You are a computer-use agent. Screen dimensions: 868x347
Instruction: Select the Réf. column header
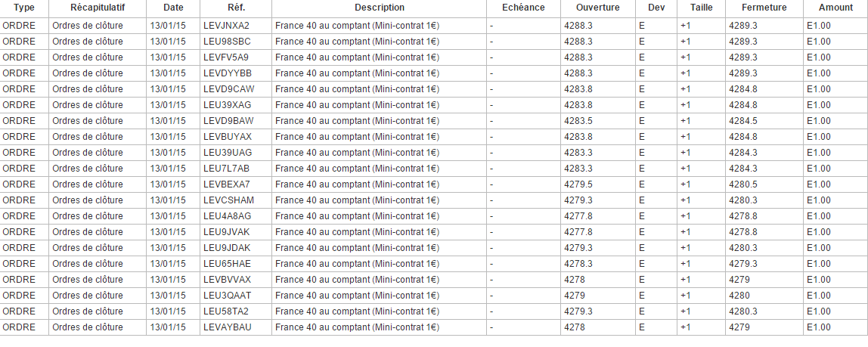(x=236, y=8)
